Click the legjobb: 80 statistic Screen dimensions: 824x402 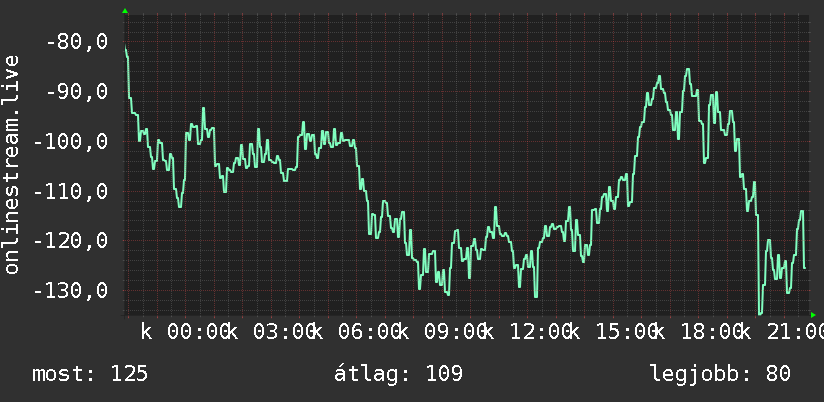coord(720,374)
